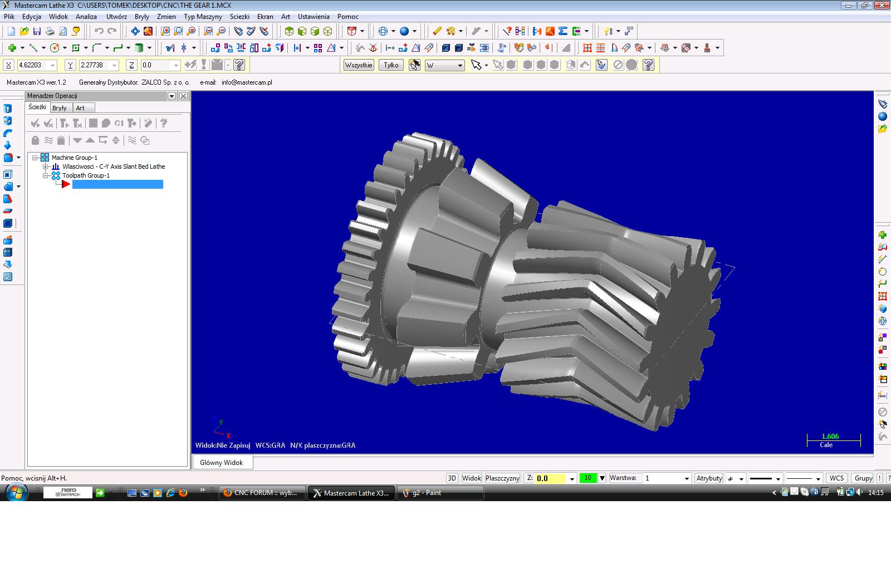Open the Warstwa level dropdown
The height and width of the screenshot is (588, 891).
tap(686, 478)
